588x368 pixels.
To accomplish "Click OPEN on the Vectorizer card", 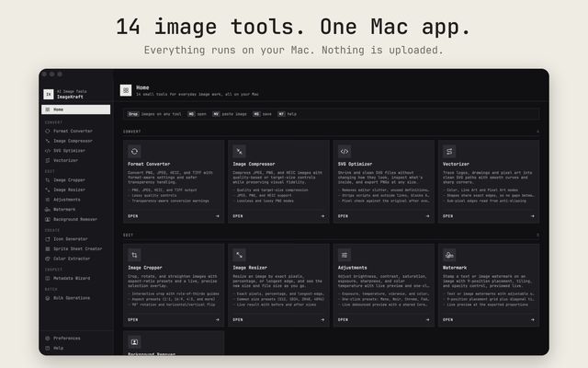I will click(447, 216).
